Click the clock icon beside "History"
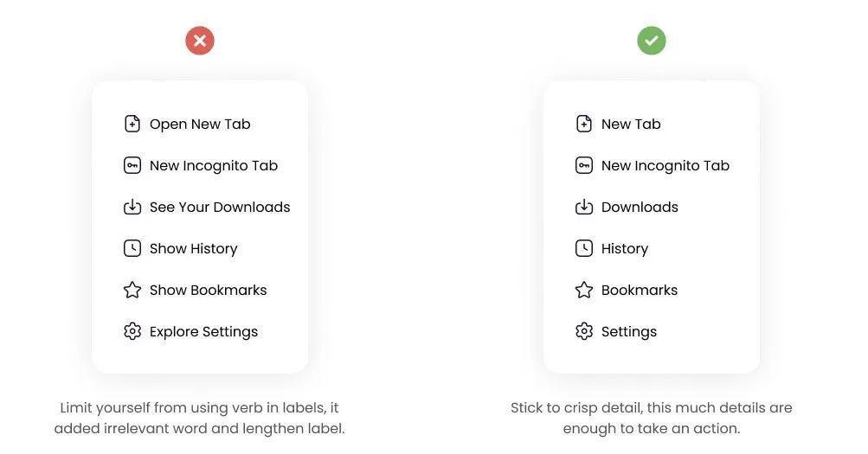Screen dimensions: 868x454 584,248
